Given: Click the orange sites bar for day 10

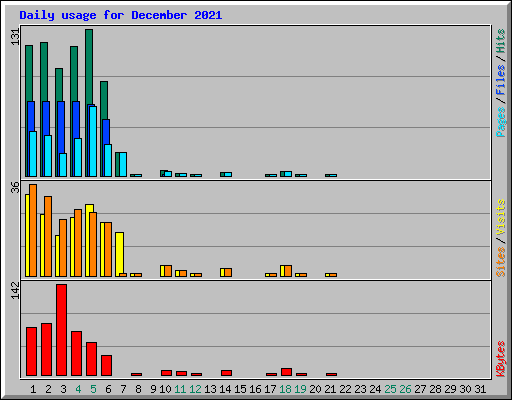Looking at the screenshot, I should pyautogui.click(x=168, y=271).
